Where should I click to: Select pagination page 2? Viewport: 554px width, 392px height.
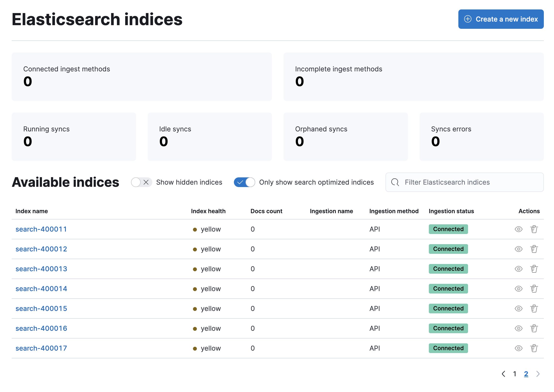[526, 374]
